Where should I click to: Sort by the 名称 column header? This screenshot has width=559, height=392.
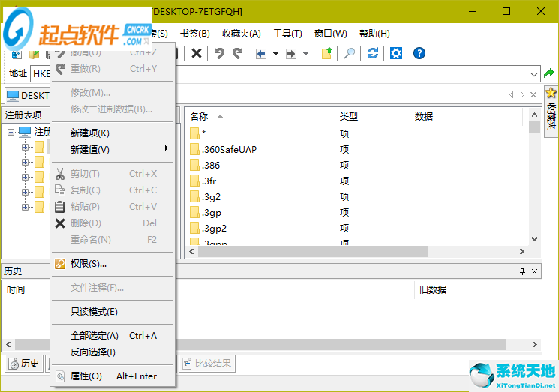[199, 116]
